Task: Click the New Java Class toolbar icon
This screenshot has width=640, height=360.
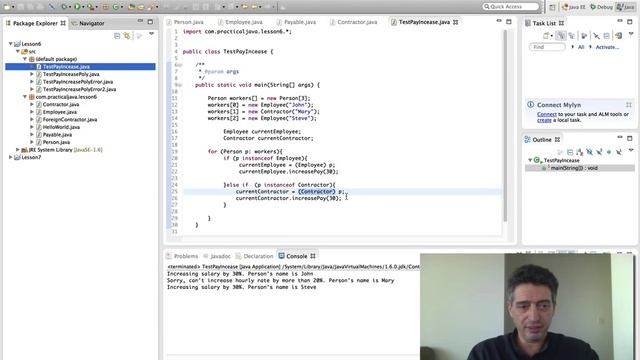Action: click(116, 7)
